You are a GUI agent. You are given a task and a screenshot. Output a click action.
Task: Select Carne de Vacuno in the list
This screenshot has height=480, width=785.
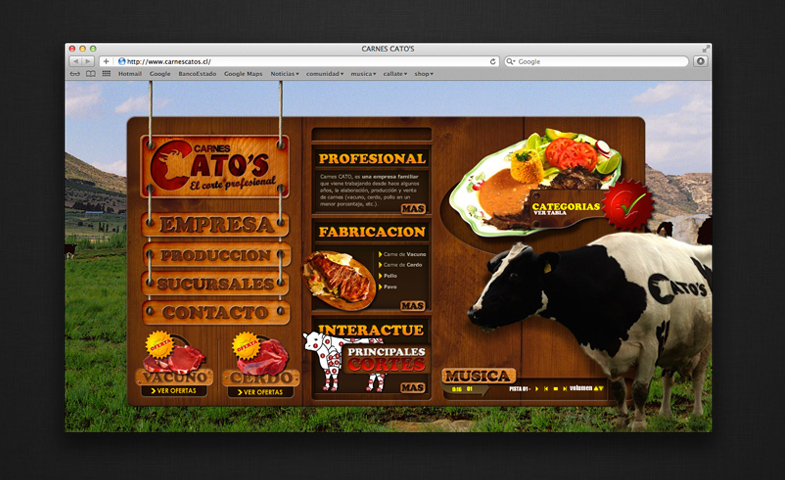point(403,254)
